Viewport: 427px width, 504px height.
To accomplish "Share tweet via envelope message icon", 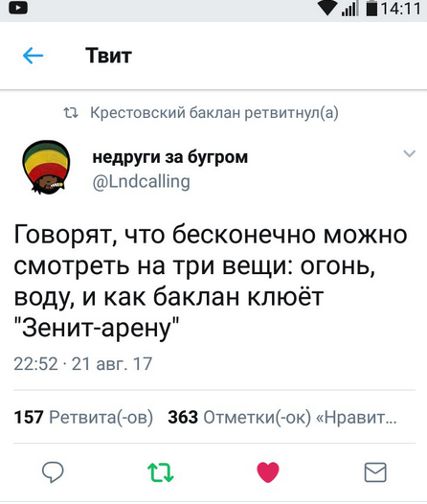I will (x=375, y=472).
